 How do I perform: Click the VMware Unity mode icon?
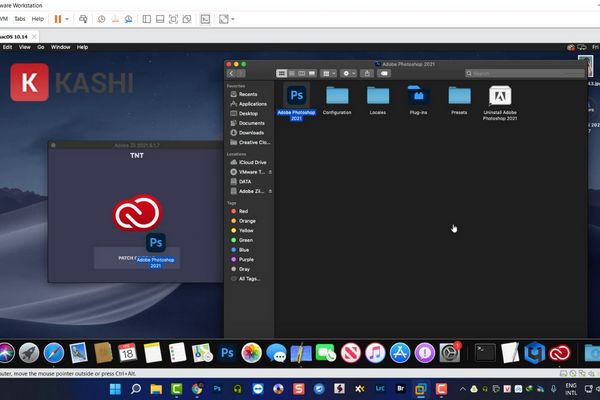point(187,19)
